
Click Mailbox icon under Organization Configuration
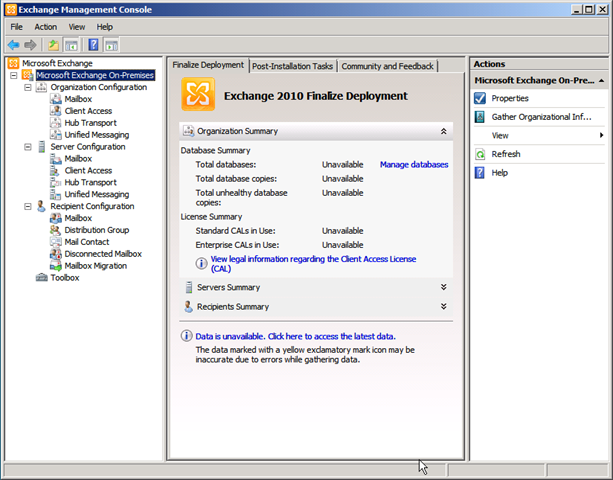[x=56, y=99]
